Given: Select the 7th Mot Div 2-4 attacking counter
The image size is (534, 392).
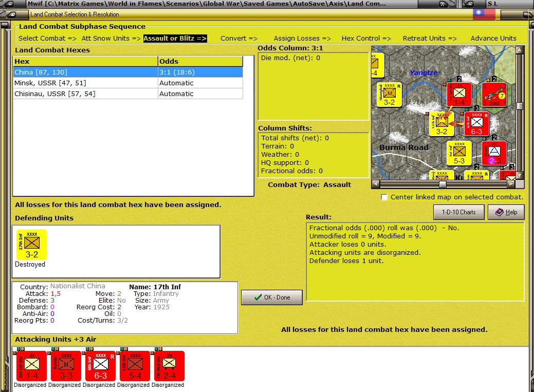Looking at the screenshot, I should [169, 366].
